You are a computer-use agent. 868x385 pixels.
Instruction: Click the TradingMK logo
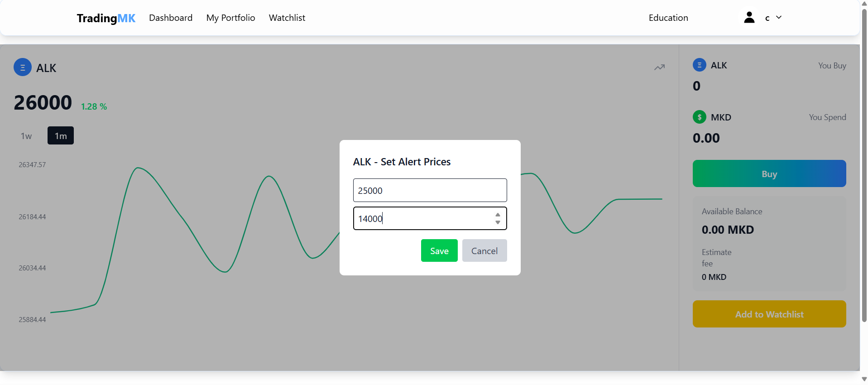click(x=106, y=18)
